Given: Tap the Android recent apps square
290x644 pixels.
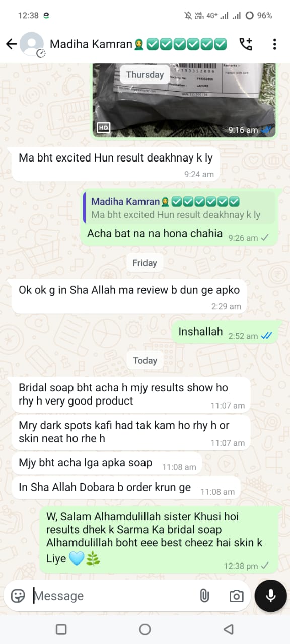Looking at the screenshot, I should [61, 629].
